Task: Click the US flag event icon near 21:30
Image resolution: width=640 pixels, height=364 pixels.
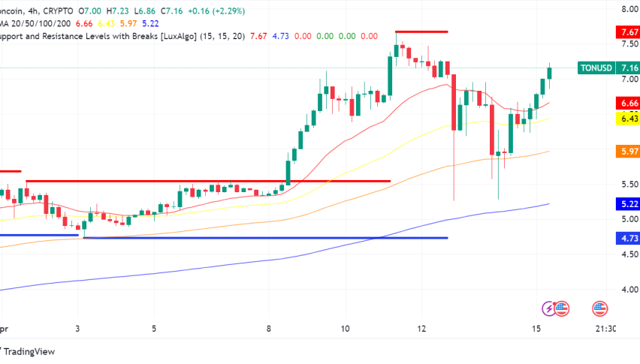Action: coord(600,309)
